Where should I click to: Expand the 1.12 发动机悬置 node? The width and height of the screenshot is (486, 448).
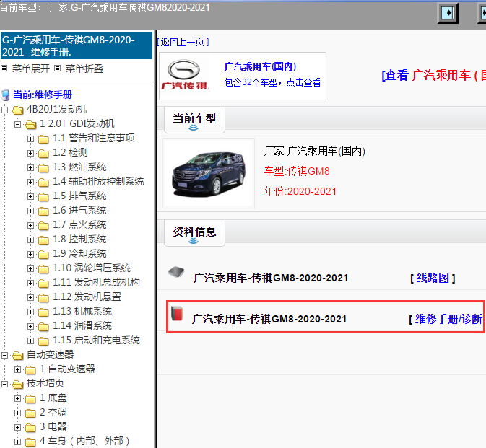30,297
